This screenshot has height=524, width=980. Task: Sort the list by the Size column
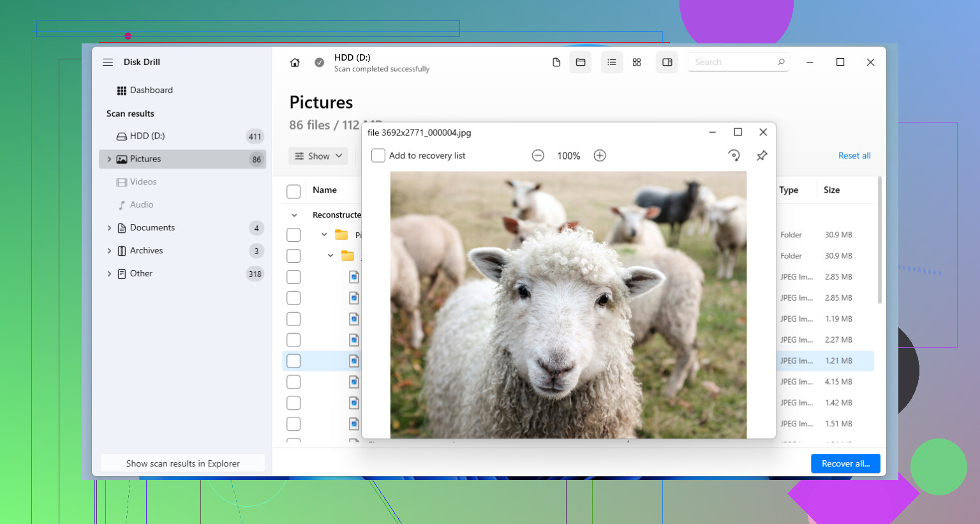832,190
